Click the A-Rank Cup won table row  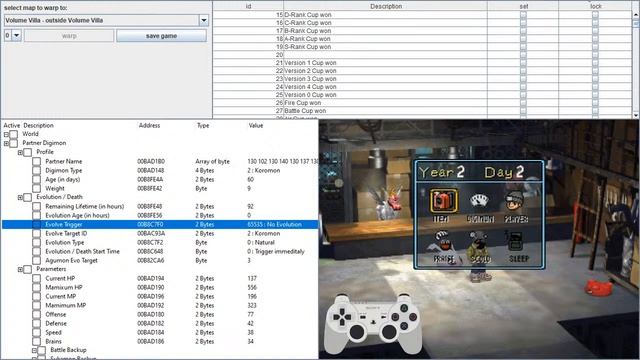[x=422, y=39]
